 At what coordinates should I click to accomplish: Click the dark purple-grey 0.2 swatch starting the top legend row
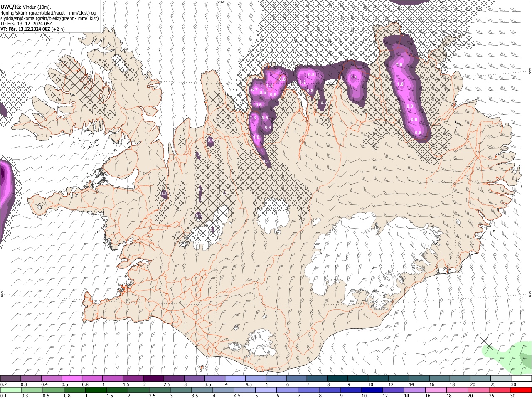10,379
